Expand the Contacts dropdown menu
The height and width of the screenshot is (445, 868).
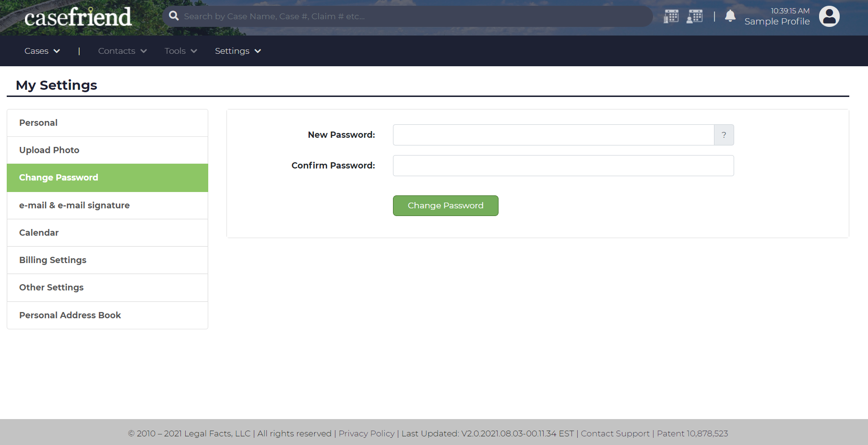[122, 51]
